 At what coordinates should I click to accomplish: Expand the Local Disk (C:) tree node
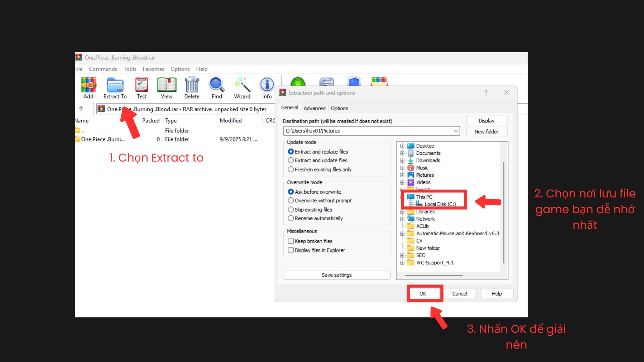tap(411, 204)
